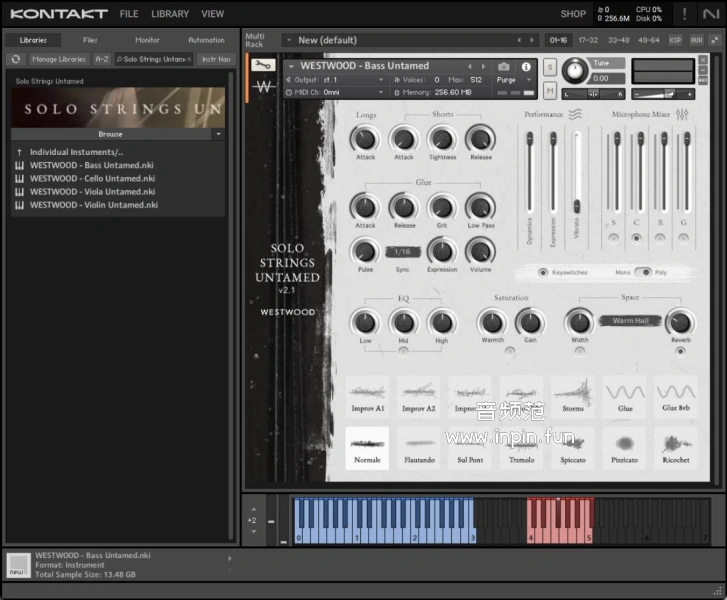This screenshot has width=727, height=600.
Task: Expand the MIDI Ch Omni dropdown
Action: click(x=340, y=92)
